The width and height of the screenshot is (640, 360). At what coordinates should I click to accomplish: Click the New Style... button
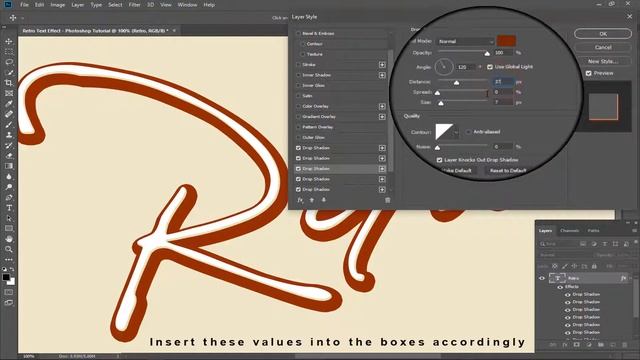(x=603, y=61)
